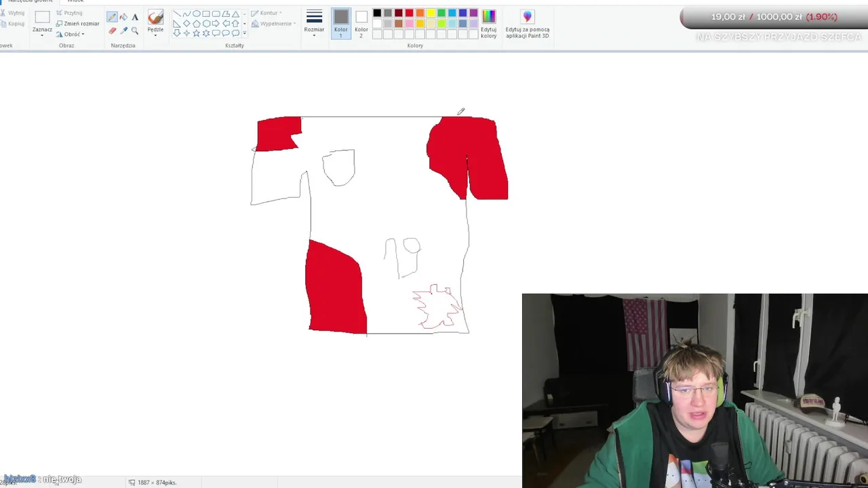The width and height of the screenshot is (868, 488).
Task: Switch to the Widok tab
Action: pyautogui.click(x=75, y=1)
